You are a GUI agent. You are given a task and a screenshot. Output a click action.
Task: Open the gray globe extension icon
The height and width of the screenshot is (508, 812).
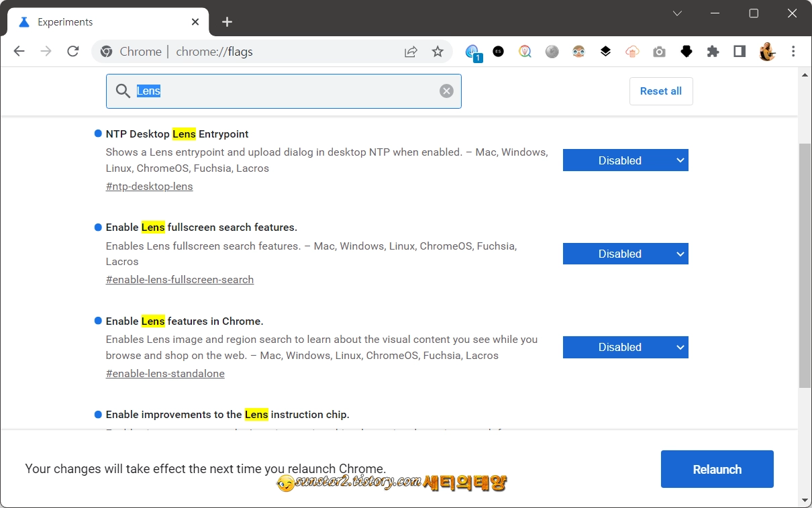pyautogui.click(x=552, y=52)
